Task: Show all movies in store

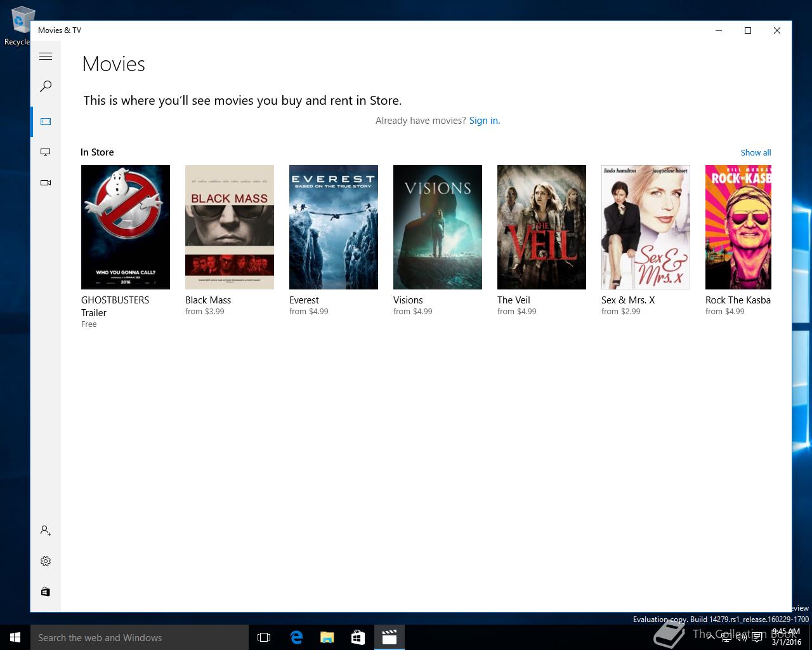Action: coord(756,152)
